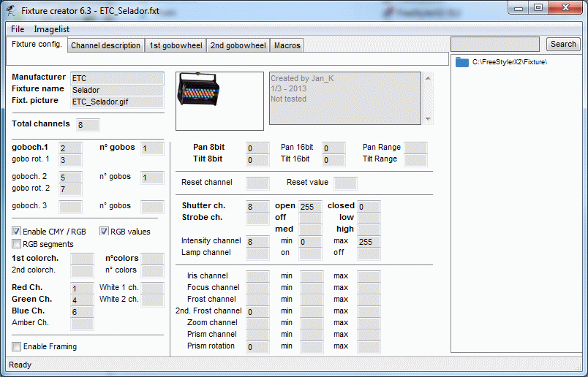Open the File menu
The image size is (588, 377).
click(x=18, y=29)
